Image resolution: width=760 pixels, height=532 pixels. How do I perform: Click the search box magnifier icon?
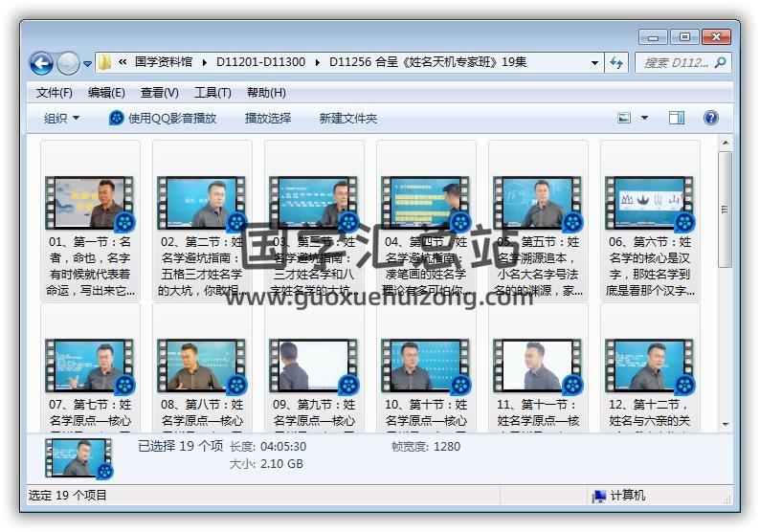click(x=720, y=62)
